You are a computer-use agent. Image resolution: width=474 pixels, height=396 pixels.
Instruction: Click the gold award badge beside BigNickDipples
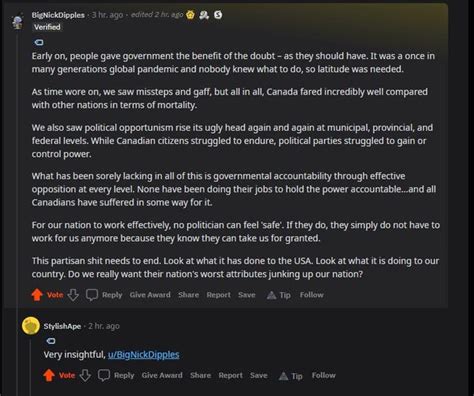pos(190,15)
